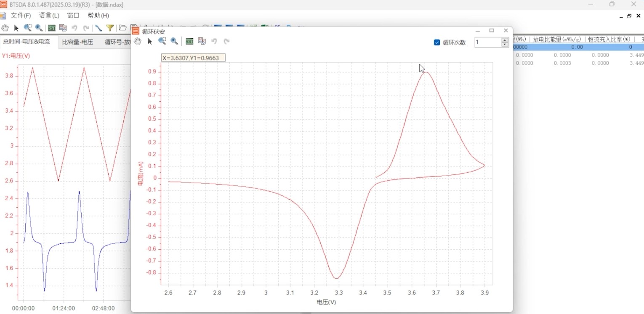Click the 循环次数 number input field
Screen dimensions: 644x314
(x=487, y=42)
